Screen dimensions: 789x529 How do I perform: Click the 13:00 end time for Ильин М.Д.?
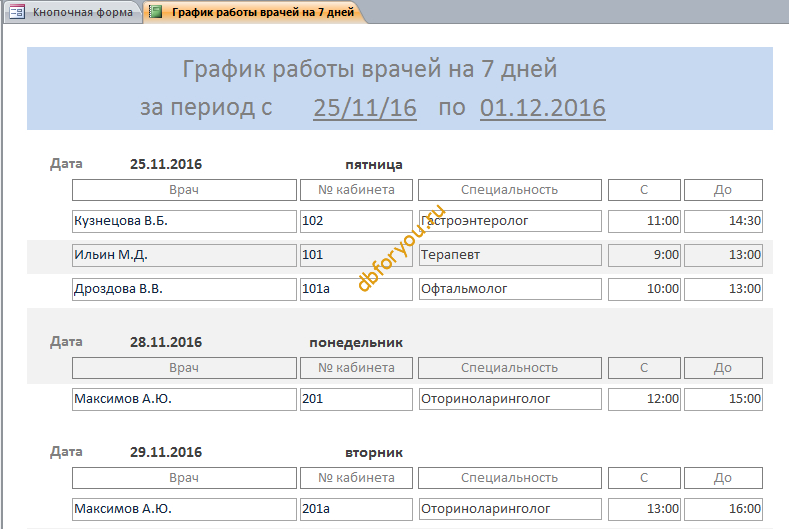click(723, 255)
